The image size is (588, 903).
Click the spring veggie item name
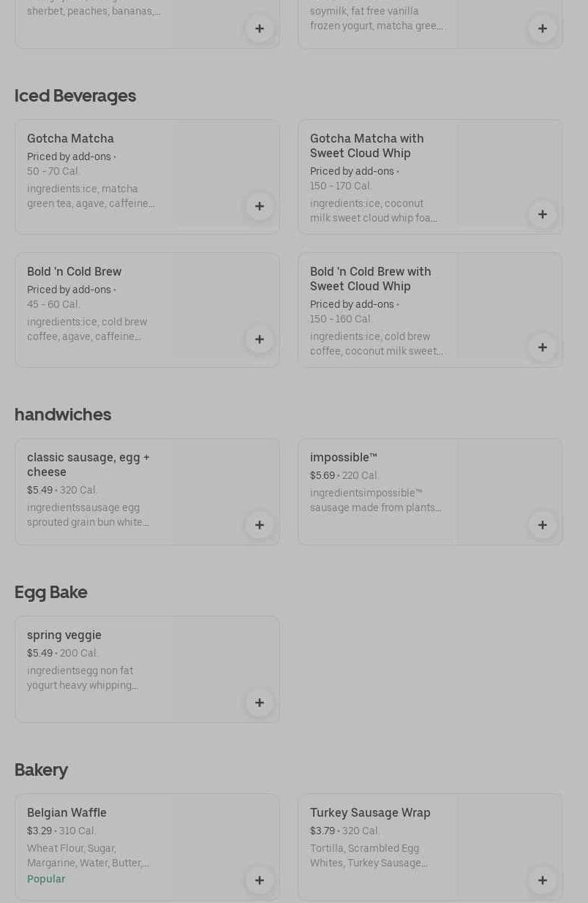pos(64,635)
